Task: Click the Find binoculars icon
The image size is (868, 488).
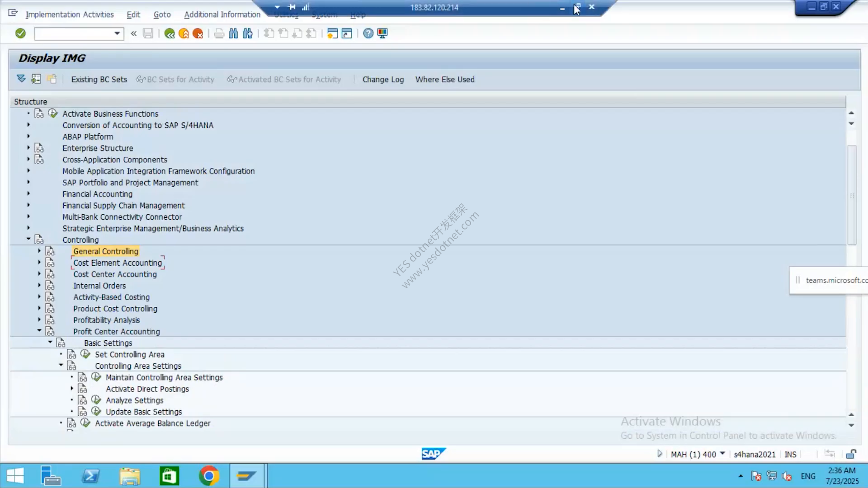Action: [x=233, y=33]
